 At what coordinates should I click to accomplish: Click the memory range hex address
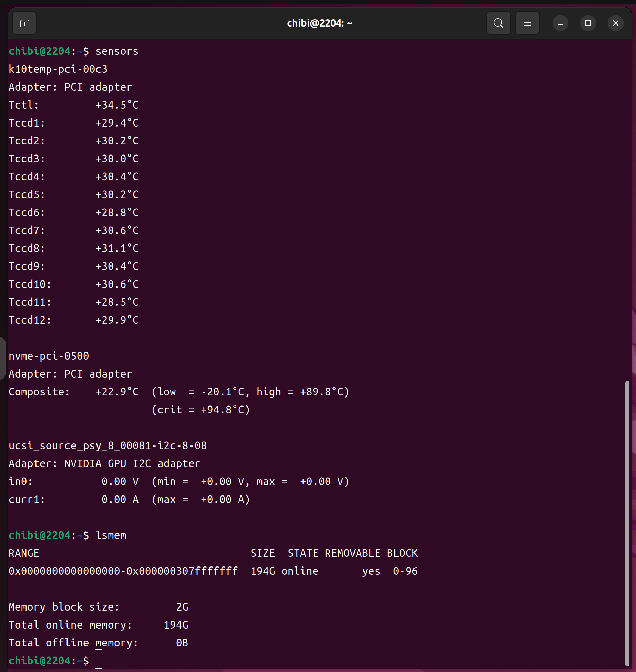pos(123,571)
